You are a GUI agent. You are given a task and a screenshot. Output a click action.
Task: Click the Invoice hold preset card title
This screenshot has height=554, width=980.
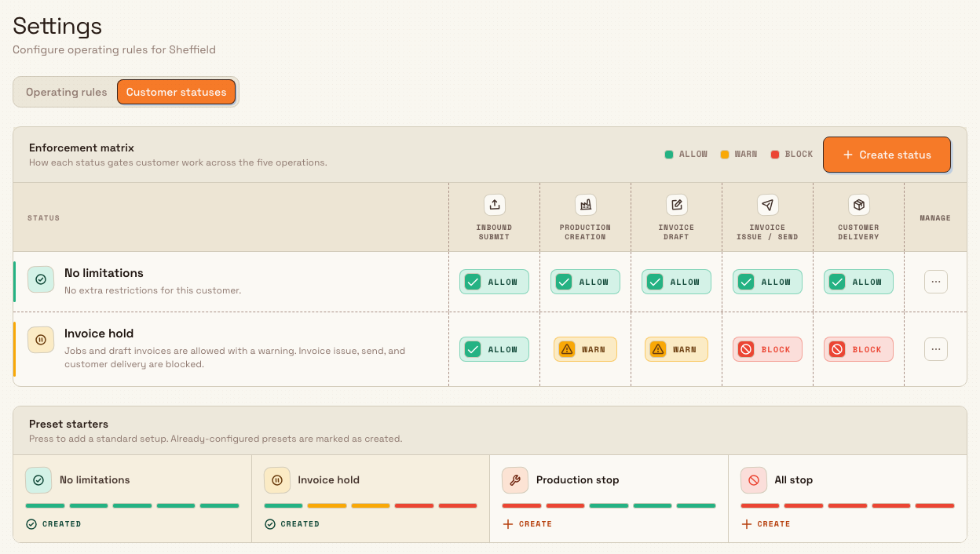[328, 480]
